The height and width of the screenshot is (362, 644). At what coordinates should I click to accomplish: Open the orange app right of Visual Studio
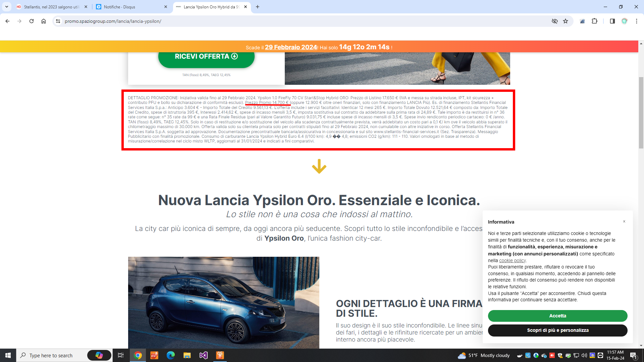point(220,355)
